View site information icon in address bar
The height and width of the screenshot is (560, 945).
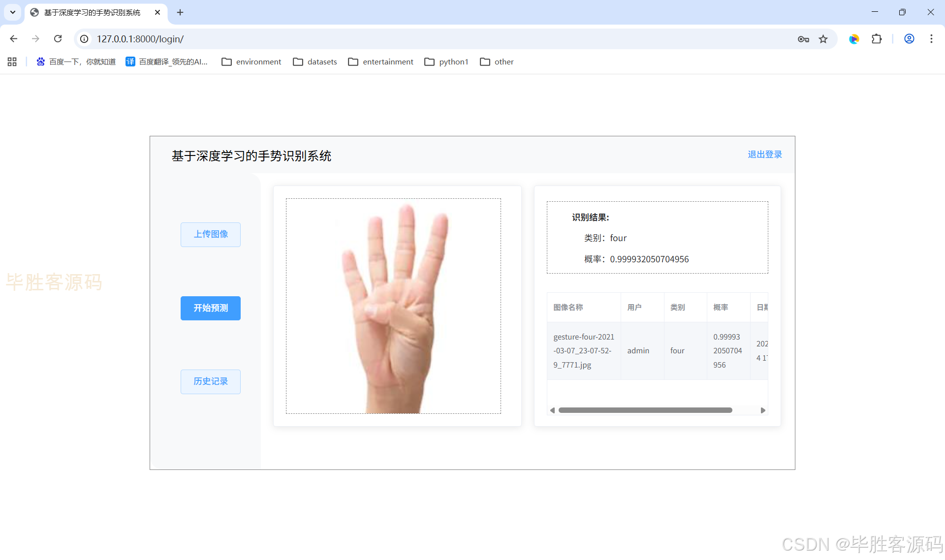(x=84, y=39)
